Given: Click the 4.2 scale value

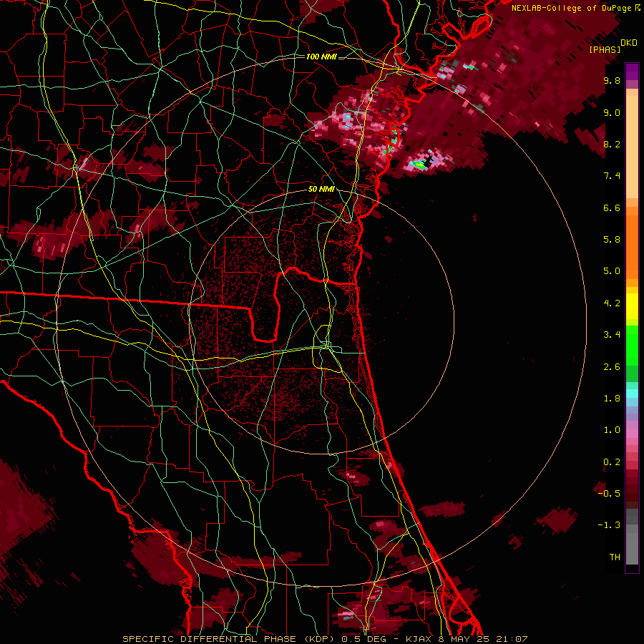Looking at the screenshot, I should 612,303.
